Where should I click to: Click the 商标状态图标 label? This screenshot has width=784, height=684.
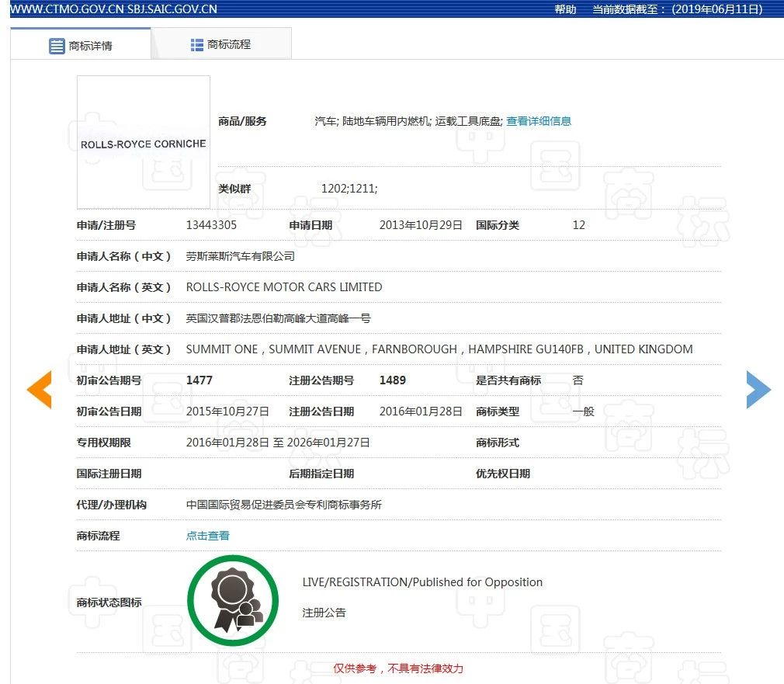[109, 602]
